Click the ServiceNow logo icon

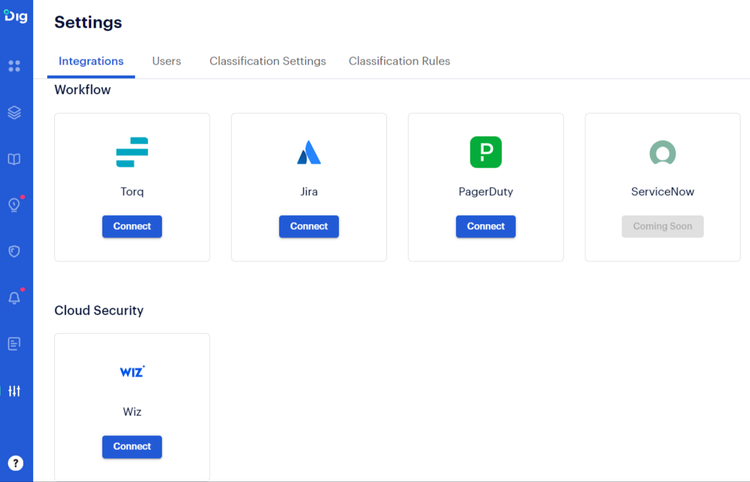coord(662,153)
